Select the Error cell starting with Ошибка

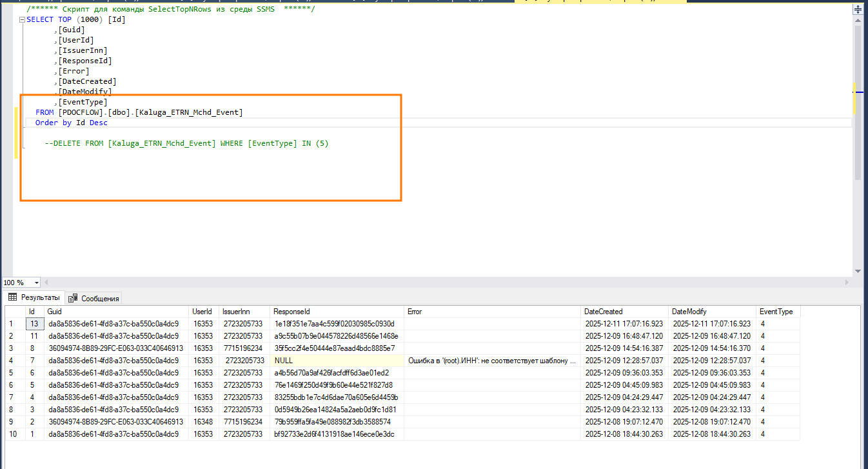point(492,361)
